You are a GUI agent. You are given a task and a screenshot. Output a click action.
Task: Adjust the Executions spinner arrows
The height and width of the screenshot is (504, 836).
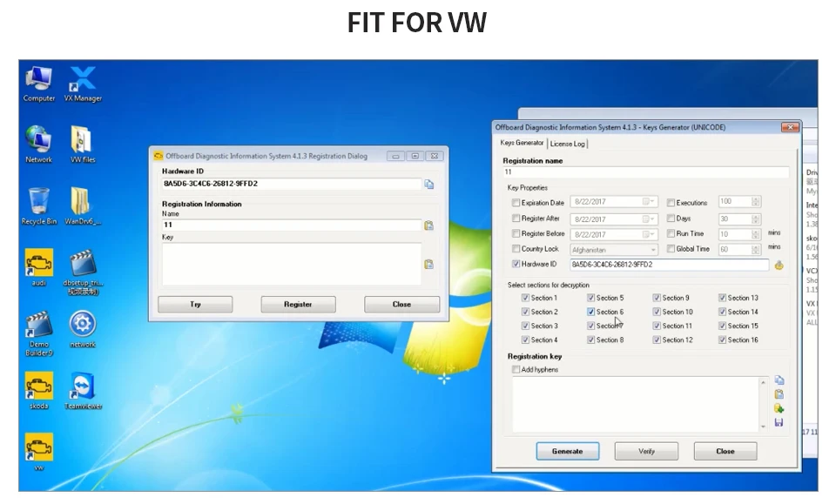(x=756, y=201)
